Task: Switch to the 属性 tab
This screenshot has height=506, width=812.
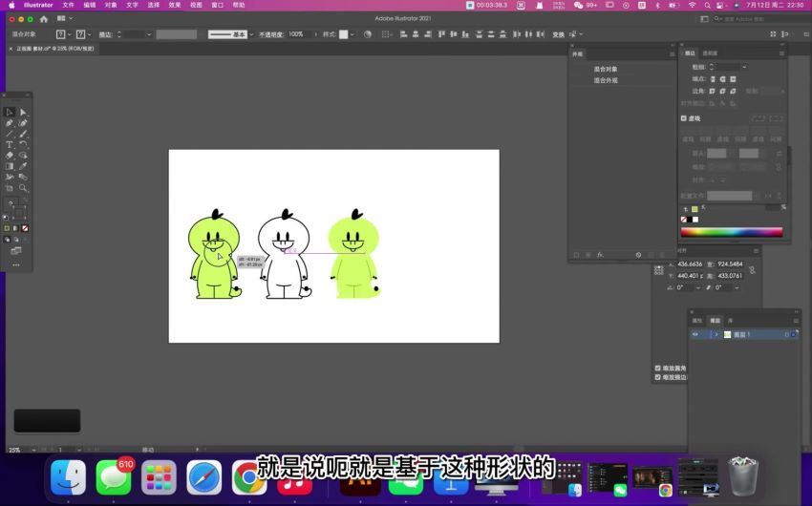Action: (697, 321)
